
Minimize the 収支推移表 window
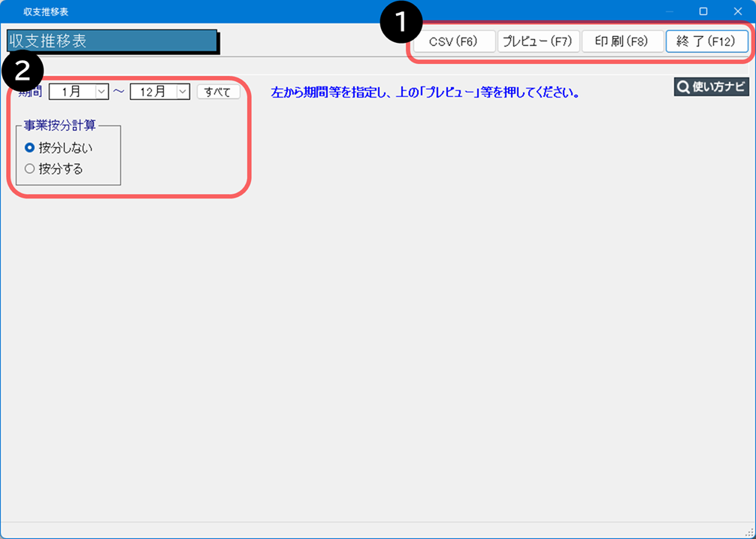[669, 11]
